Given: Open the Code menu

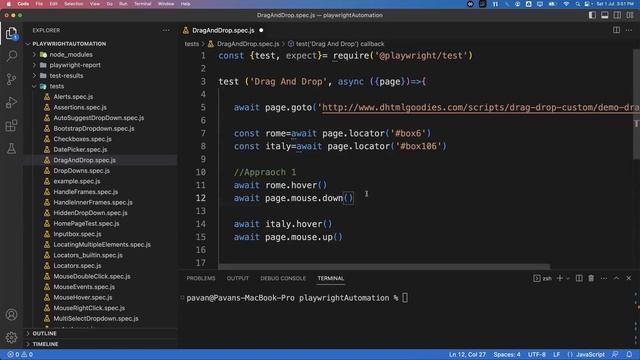Looking at the screenshot, I should coord(23,4).
